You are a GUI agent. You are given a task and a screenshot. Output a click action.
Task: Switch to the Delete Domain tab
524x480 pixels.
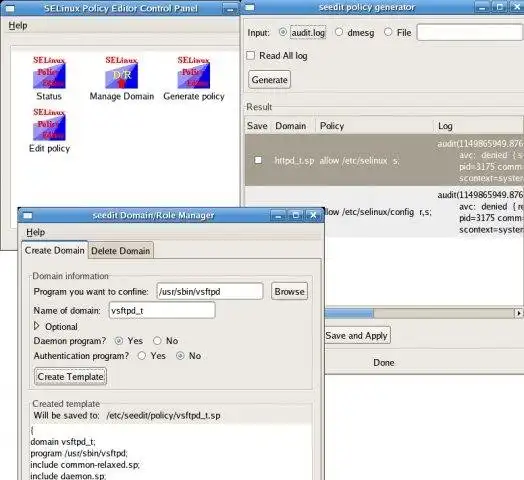[121, 251]
